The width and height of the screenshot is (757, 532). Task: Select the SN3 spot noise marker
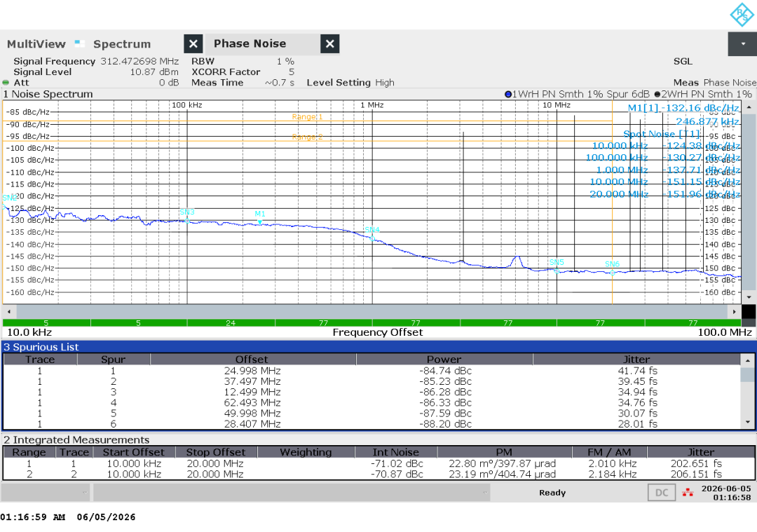[x=187, y=221]
